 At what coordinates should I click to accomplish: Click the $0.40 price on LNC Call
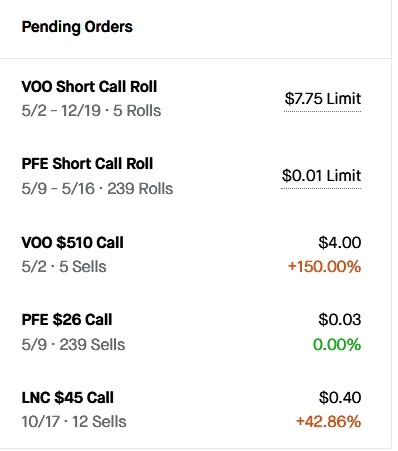coord(340,397)
